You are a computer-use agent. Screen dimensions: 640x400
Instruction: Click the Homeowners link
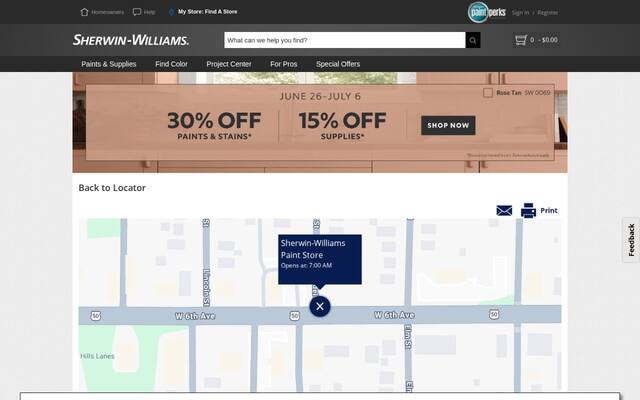[107, 12]
